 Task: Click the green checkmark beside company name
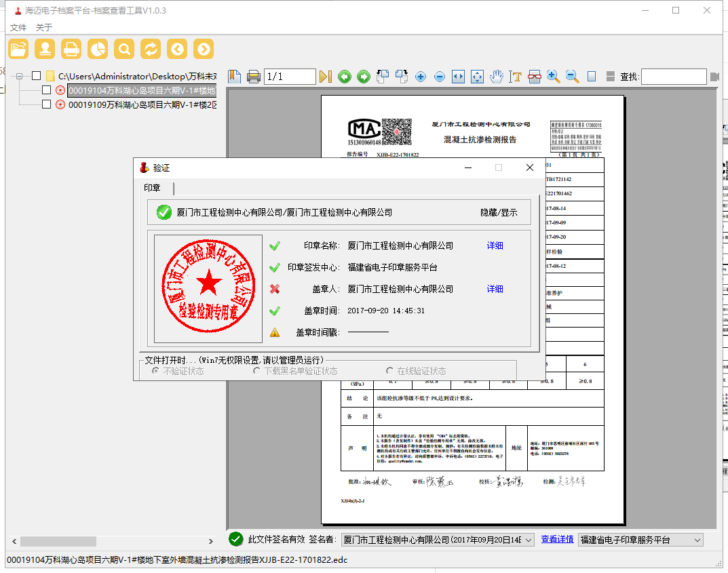tap(164, 212)
